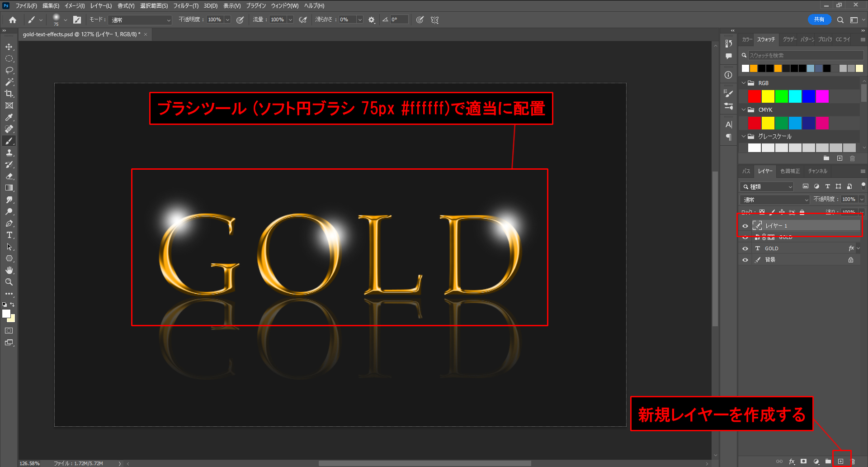Toggle visibility of GOLD text layer
This screenshot has height=467, width=868.
point(745,248)
